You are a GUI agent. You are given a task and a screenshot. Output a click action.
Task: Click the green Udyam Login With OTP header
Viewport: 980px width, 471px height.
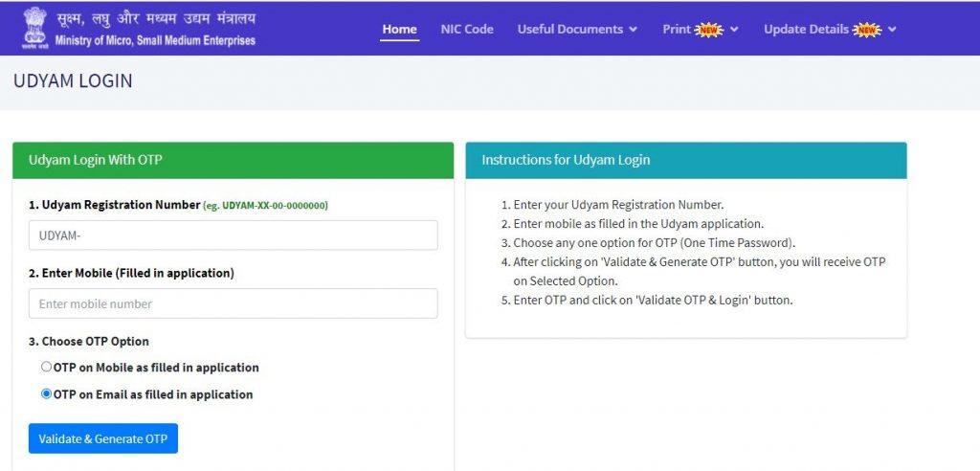click(233, 160)
